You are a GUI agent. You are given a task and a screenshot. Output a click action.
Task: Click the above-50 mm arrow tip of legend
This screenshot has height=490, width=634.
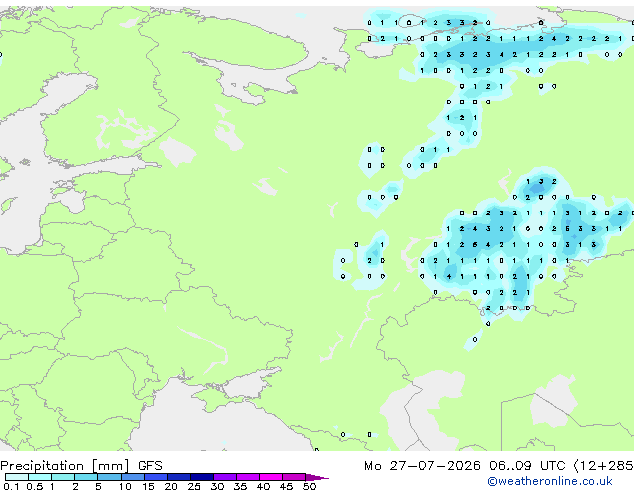tap(317, 478)
